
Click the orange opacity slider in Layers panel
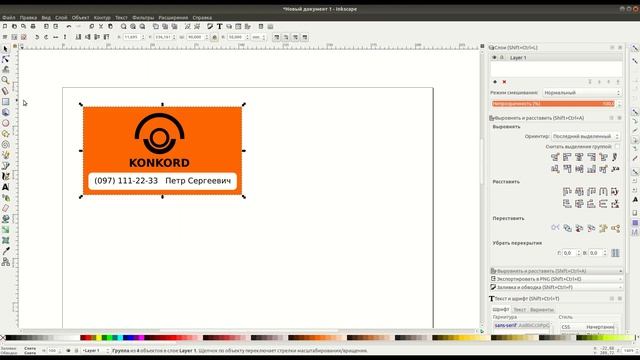(x=553, y=104)
